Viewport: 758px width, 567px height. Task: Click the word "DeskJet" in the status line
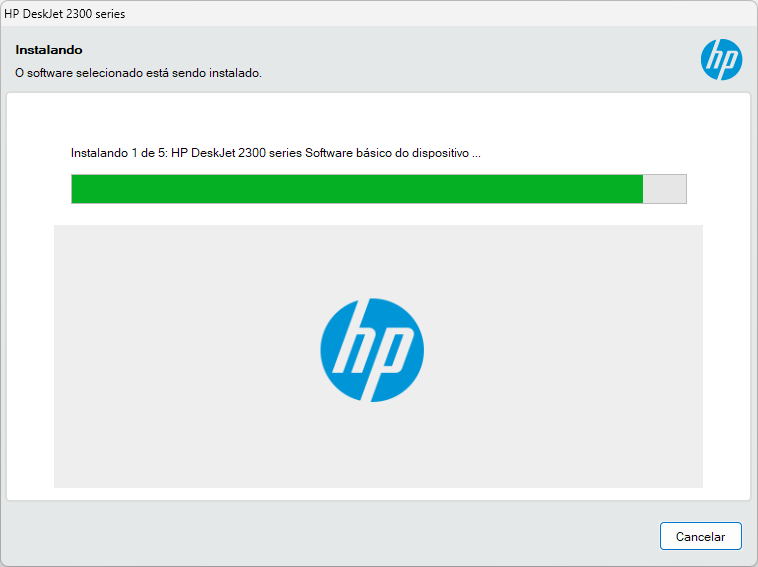tap(213, 153)
